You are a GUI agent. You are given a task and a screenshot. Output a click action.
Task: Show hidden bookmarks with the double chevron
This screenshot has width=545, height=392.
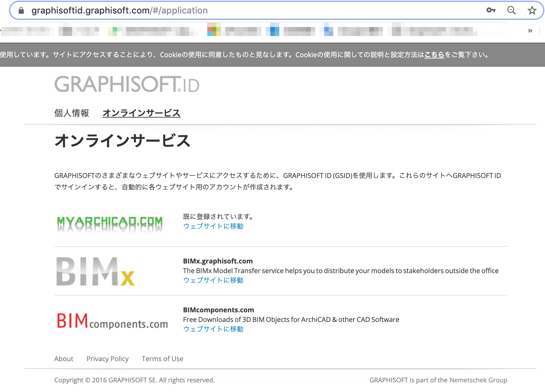pos(530,31)
